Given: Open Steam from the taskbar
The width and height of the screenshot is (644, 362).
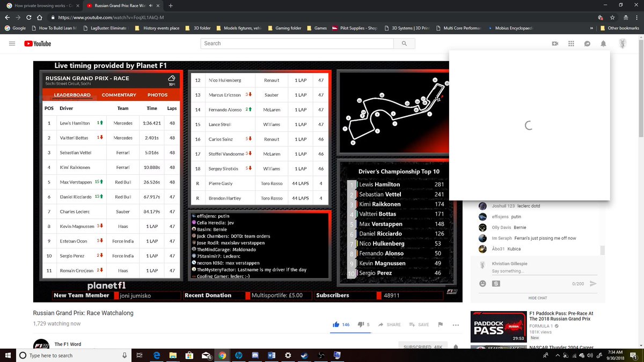Looking at the screenshot, I should click(x=304, y=355).
